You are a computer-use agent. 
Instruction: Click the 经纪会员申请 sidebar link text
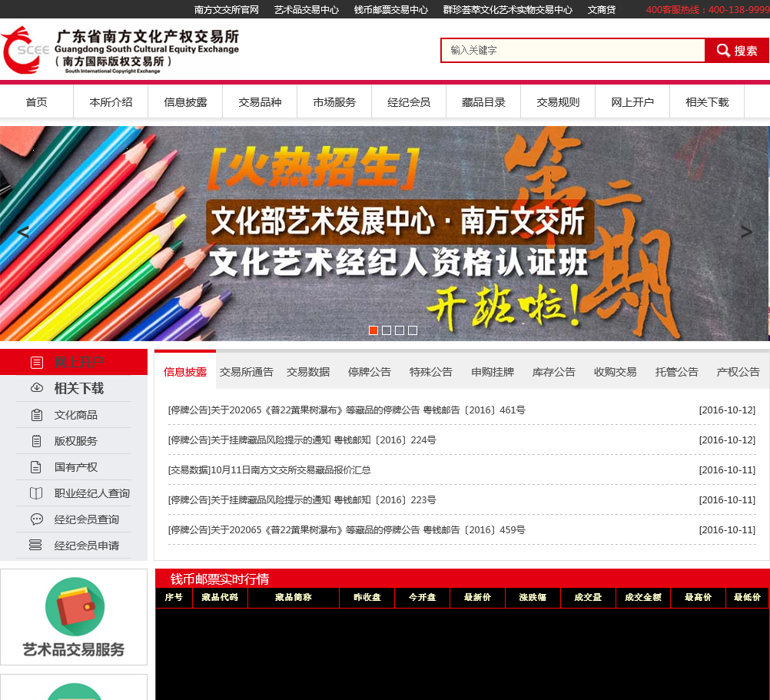(86, 545)
